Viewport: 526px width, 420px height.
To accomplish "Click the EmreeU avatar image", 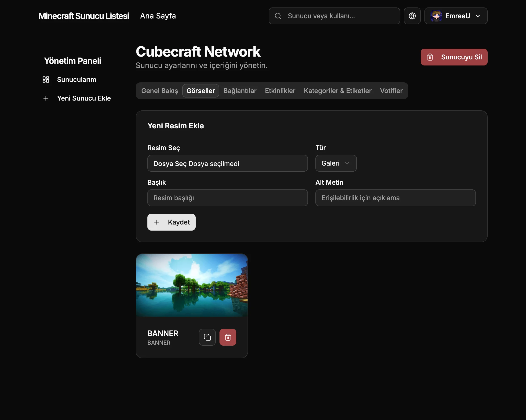I will pyautogui.click(x=436, y=16).
